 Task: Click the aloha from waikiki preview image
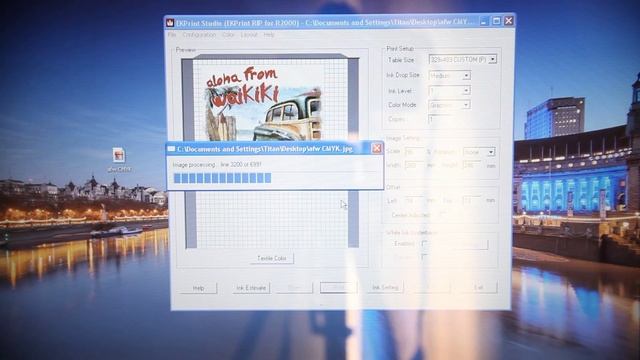pyautogui.click(x=264, y=104)
